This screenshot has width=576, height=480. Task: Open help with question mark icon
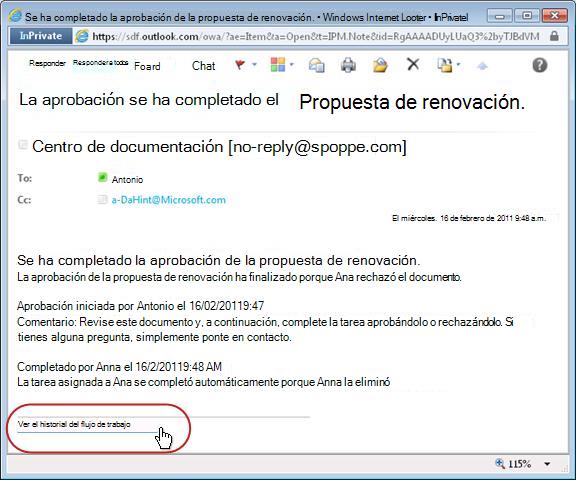pyautogui.click(x=540, y=65)
